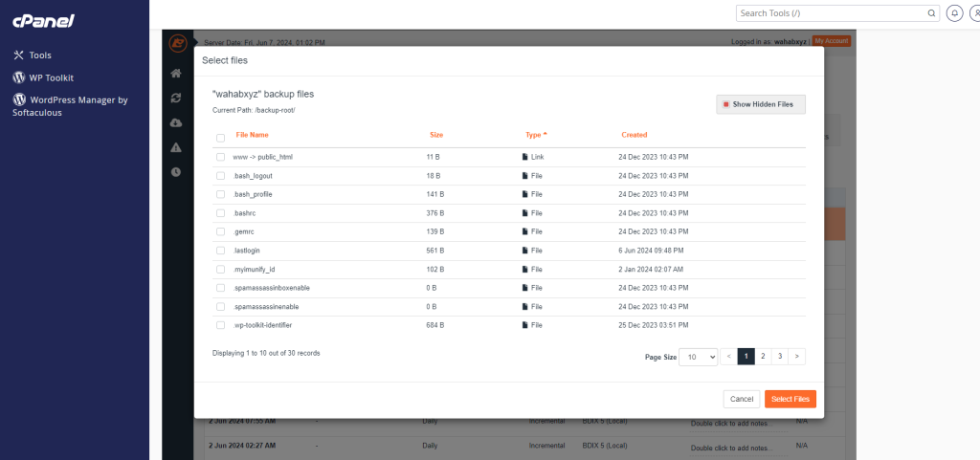980x460 pixels.
Task: Check the select-all files checkbox
Action: 220,138
